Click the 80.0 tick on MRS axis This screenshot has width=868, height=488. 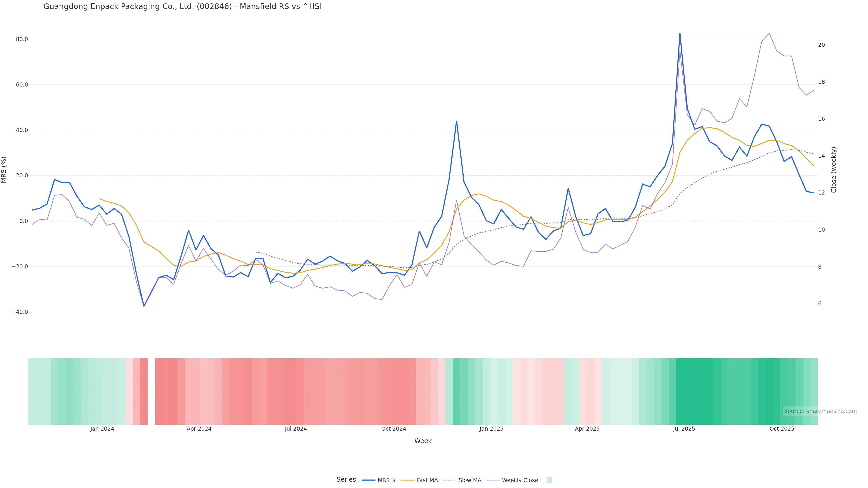[22, 39]
